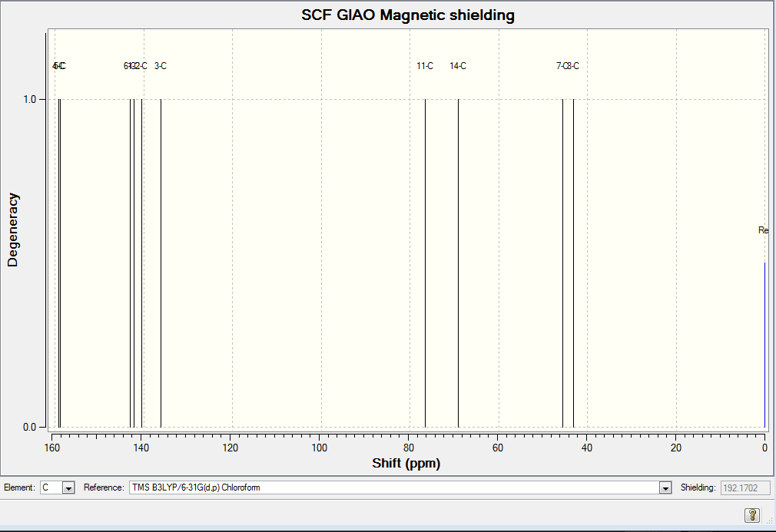Viewport: 776px width, 532px height.
Task: Select the 3-C peak line
Action: (x=161, y=263)
